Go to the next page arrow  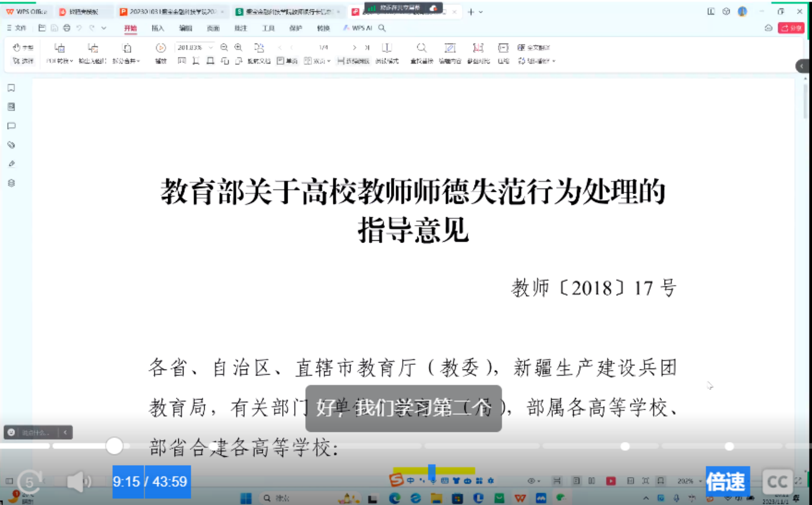point(355,48)
